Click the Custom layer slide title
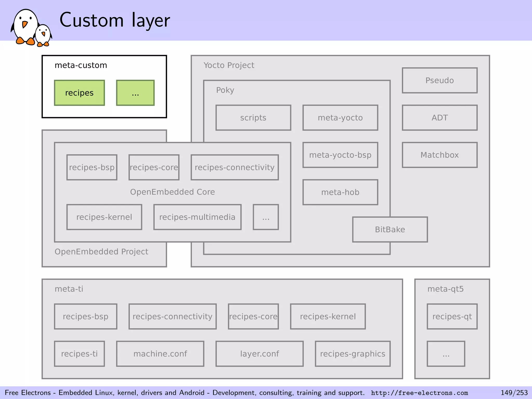 click(115, 20)
